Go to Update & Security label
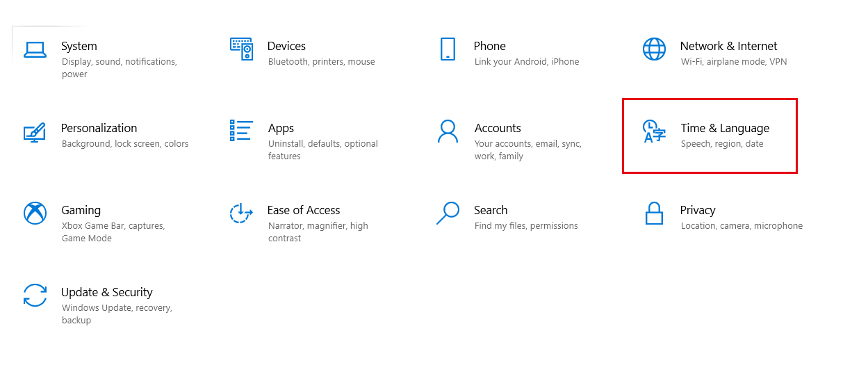Image resolution: width=868 pixels, height=379 pixels. coord(107,292)
